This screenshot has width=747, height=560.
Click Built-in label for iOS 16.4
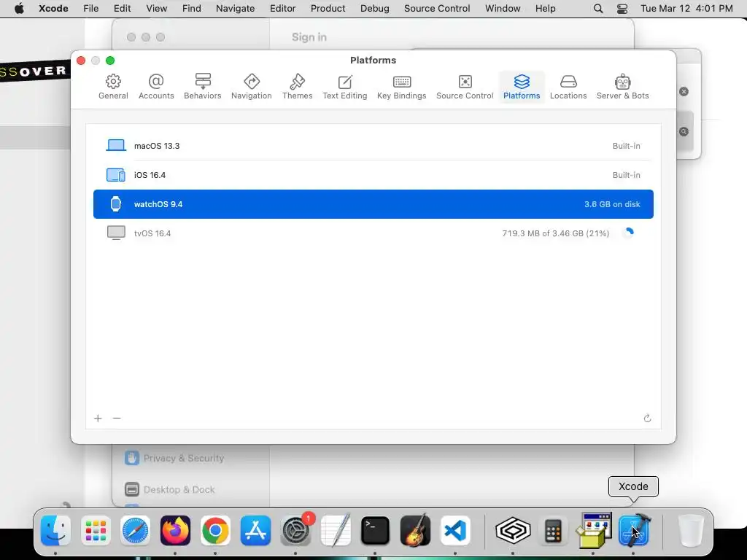[626, 175]
